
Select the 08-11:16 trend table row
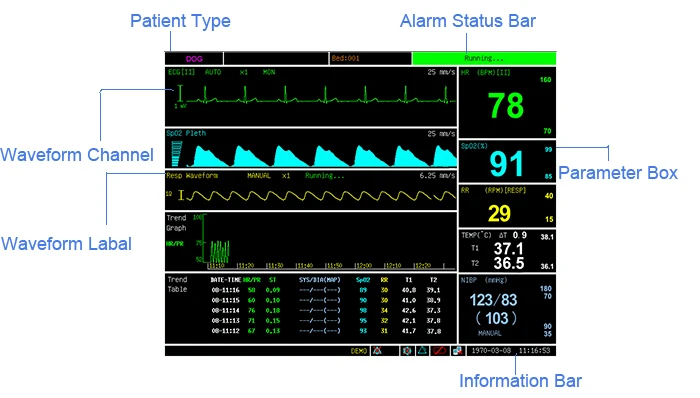coord(326,290)
